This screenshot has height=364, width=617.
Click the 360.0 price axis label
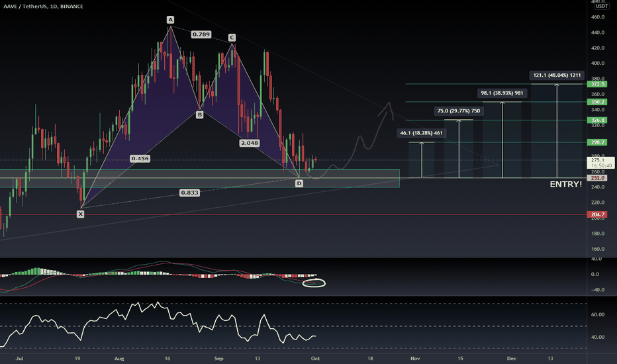(x=598, y=94)
